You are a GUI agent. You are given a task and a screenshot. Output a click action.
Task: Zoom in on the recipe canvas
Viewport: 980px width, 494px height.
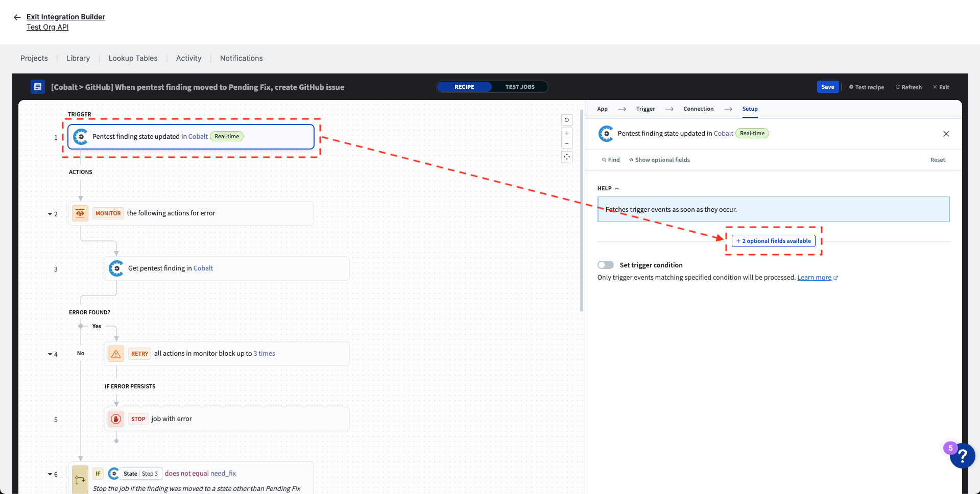tap(567, 133)
